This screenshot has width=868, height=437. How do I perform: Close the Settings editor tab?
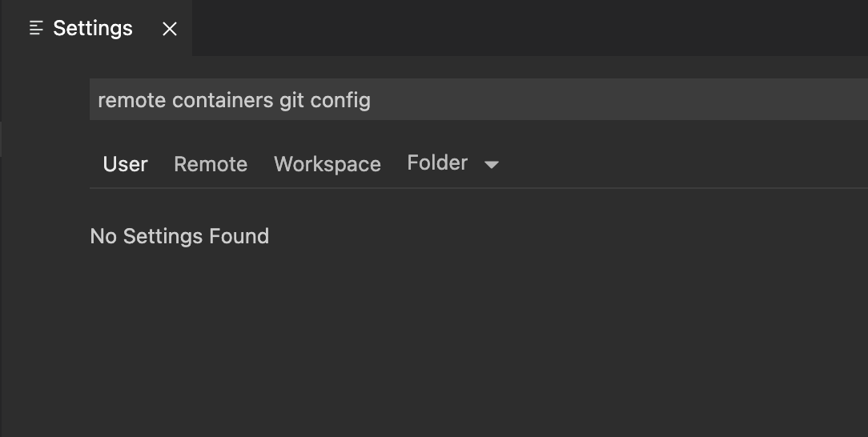pos(170,29)
